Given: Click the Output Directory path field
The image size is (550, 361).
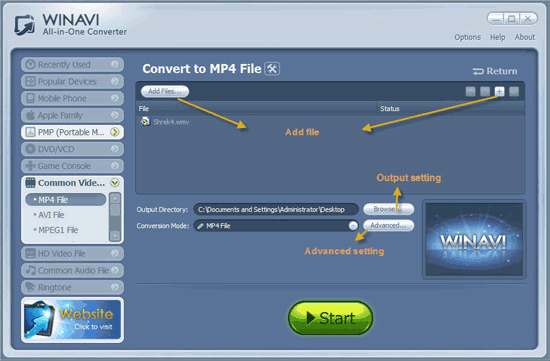Looking at the screenshot, I should (276, 209).
